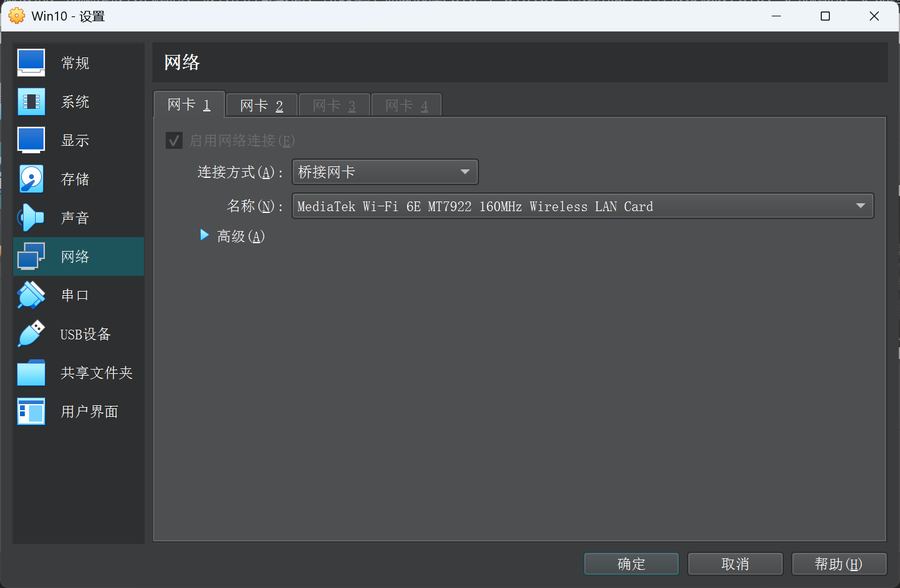
Task: Open the 连接方式 dropdown showing 桥接网卡
Action: (x=385, y=172)
